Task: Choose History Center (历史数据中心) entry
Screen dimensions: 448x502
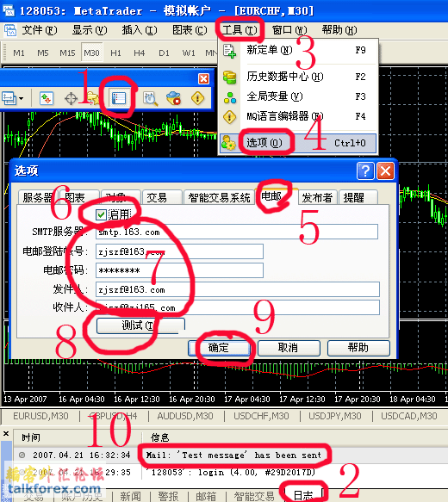Action: click(x=298, y=77)
